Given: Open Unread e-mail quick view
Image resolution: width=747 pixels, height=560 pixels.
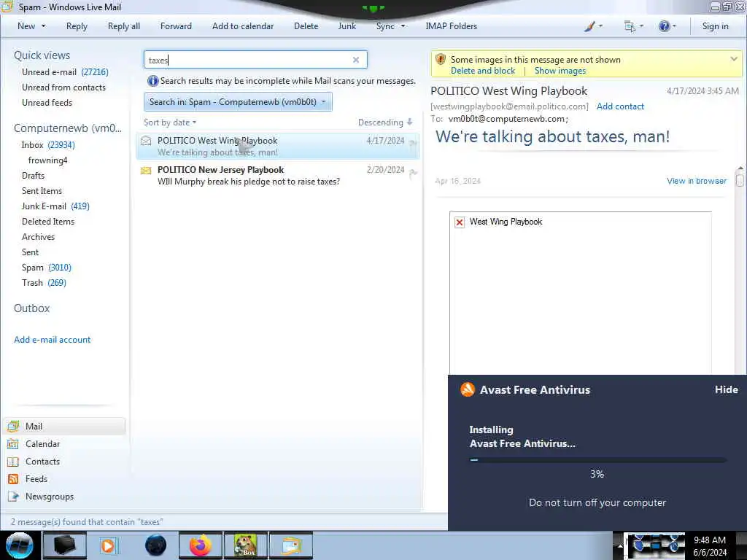Looking at the screenshot, I should (65, 72).
